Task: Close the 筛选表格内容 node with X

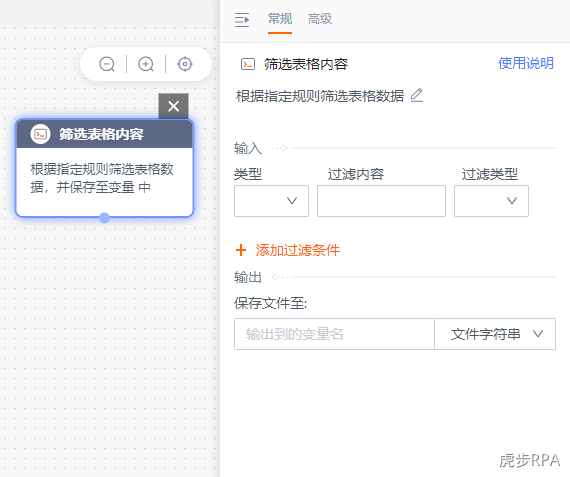Action: (173, 106)
